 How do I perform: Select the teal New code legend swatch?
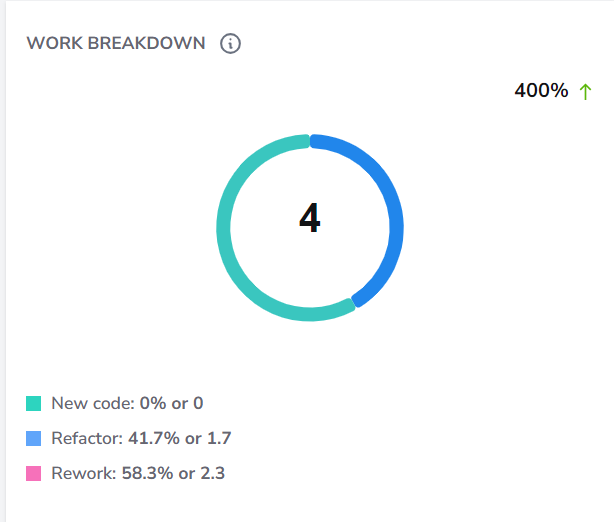[x=34, y=403]
